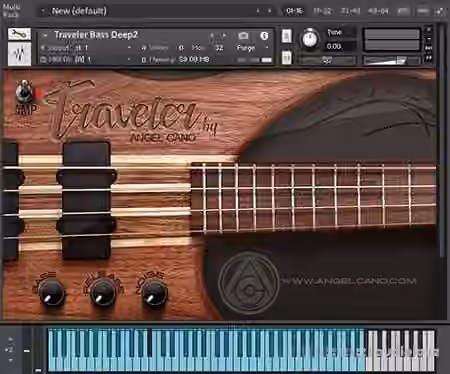450x374 pixels.
Task: Toggle the multi script KSP button
Action: pos(403,11)
